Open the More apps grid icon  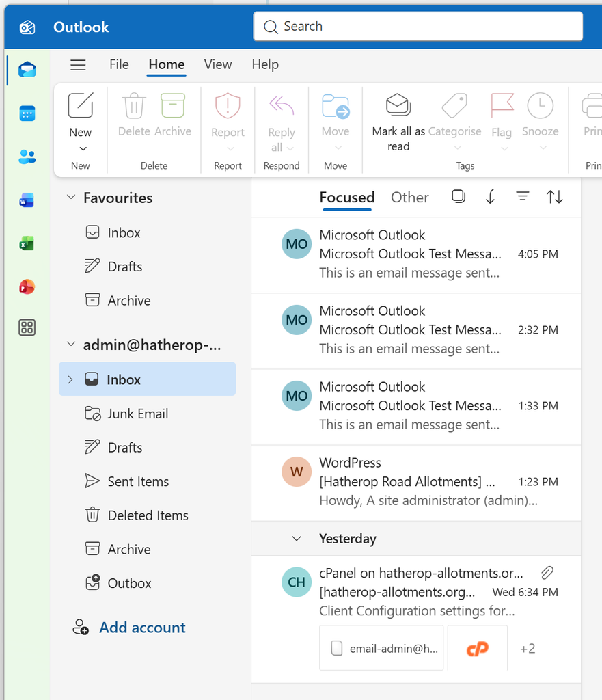click(27, 327)
